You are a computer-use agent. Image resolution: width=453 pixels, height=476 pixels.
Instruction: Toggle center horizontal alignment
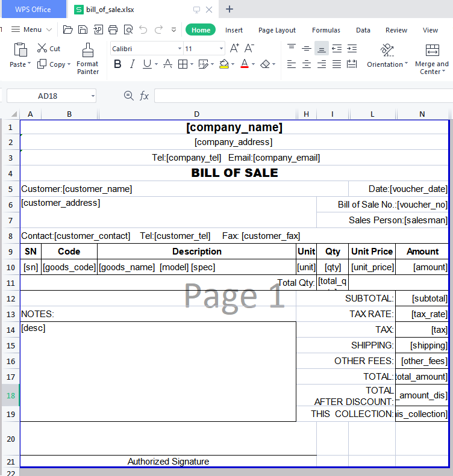coord(307,64)
